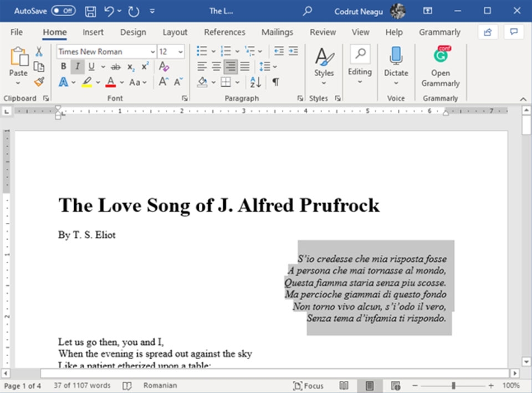532x393 pixels.
Task: Apply superscript formatting
Action: click(x=145, y=66)
